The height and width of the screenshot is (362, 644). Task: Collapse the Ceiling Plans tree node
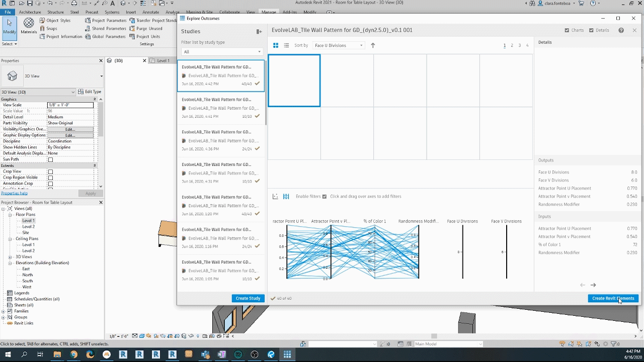(10, 239)
